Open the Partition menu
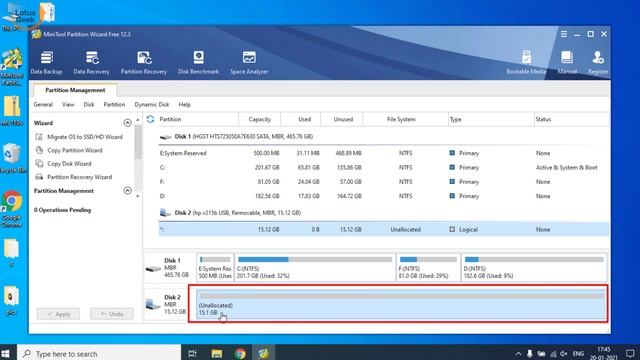Screen dimensions: 640x360 pyautogui.click(x=114, y=104)
